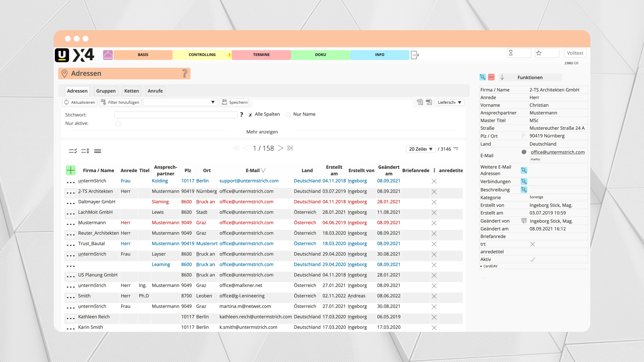Click Mehr anzeigen link

point(262,132)
